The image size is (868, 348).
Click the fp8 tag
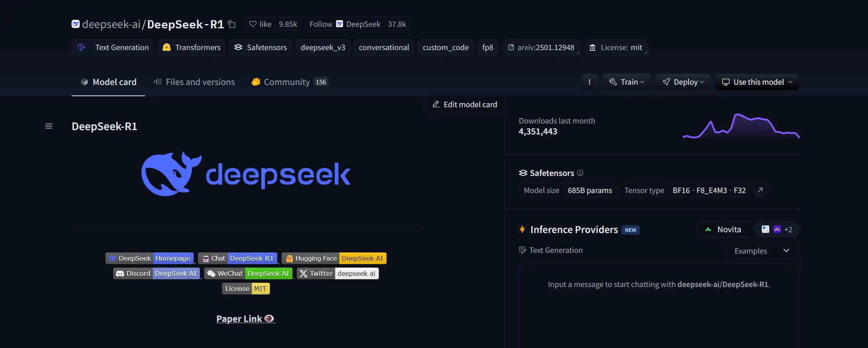(488, 47)
